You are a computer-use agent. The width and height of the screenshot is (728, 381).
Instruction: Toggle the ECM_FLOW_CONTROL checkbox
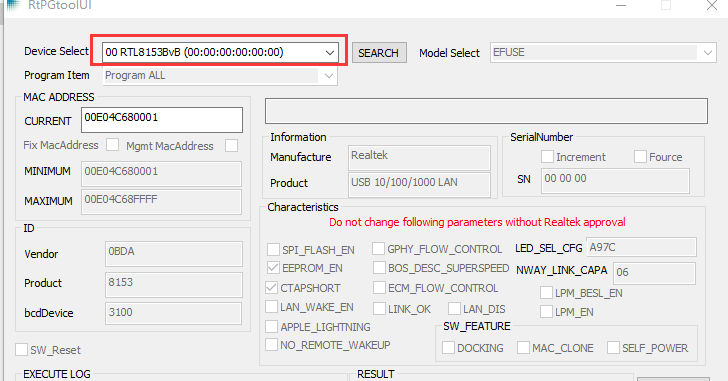[x=379, y=288]
